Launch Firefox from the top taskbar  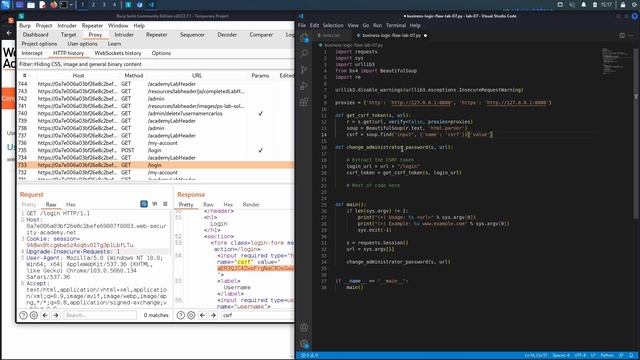tap(53, 5)
